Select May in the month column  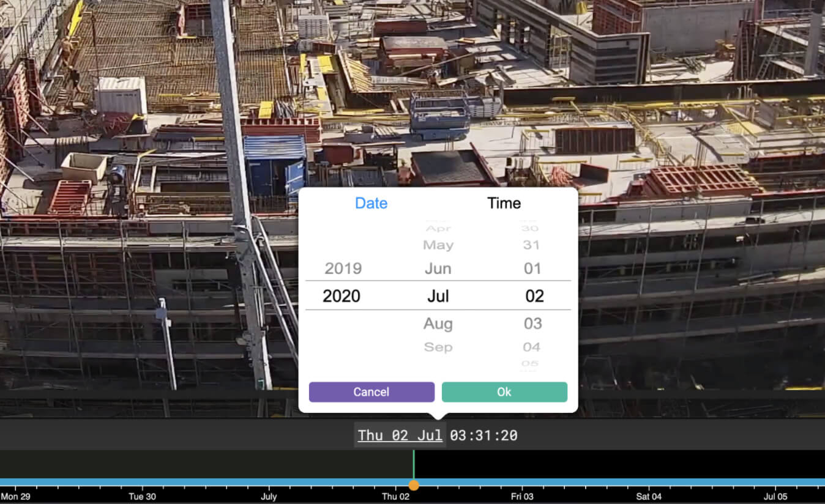(438, 245)
